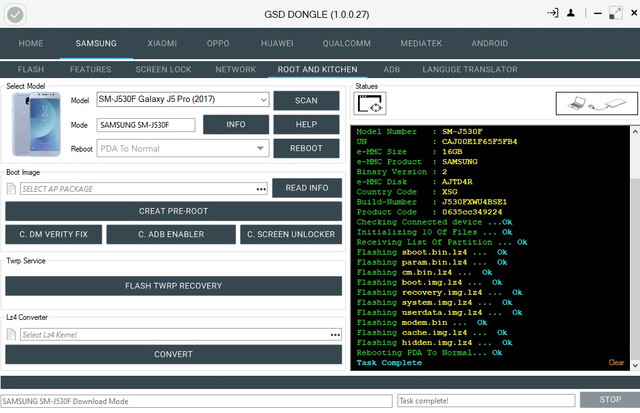
Task: Open the Reboot mode dropdown arrow
Action: click(260, 149)
